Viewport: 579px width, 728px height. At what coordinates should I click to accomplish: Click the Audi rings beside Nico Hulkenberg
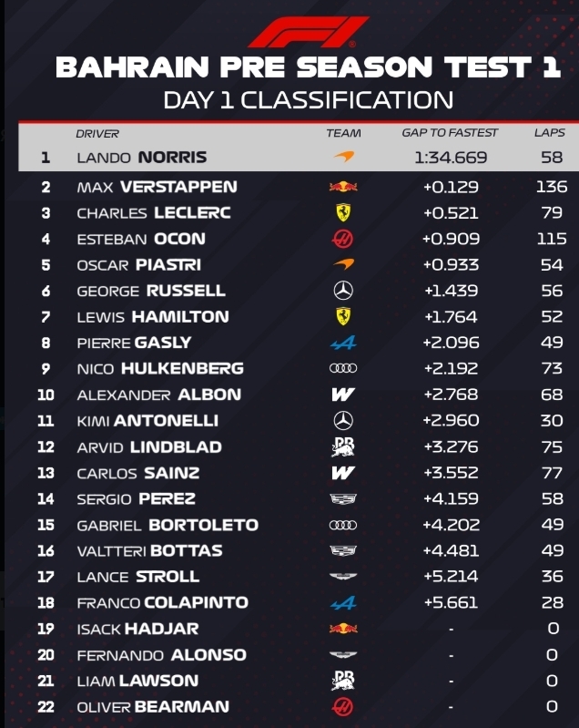pos(343,368)
